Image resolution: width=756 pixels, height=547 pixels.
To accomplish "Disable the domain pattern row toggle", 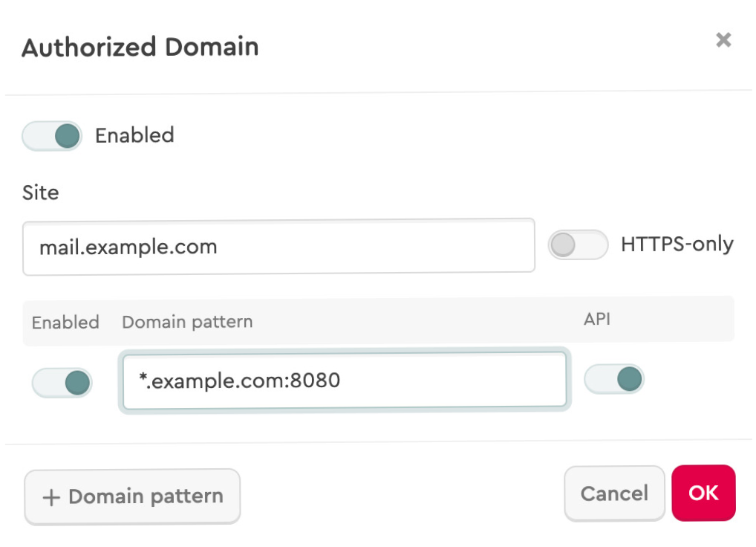I will [62, 383].
